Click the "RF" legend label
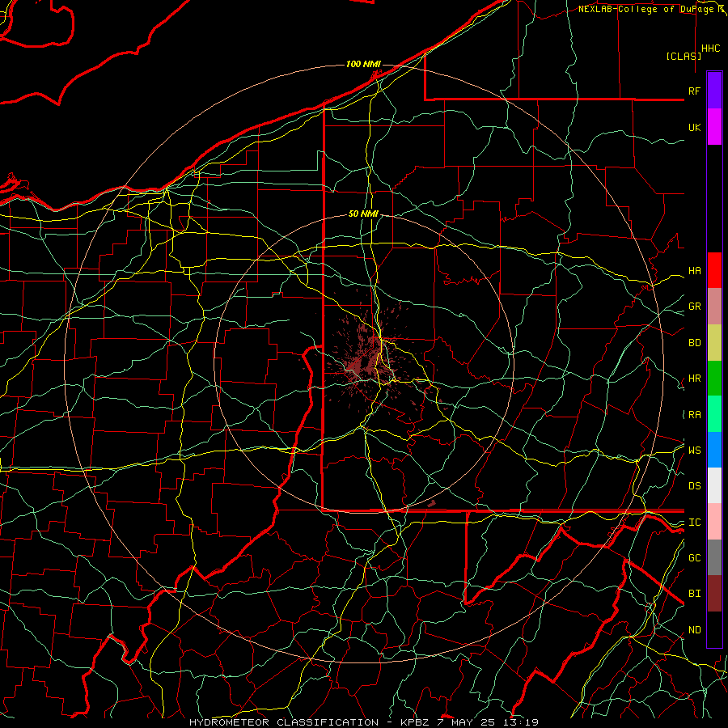728x728 pixels. 694,91
